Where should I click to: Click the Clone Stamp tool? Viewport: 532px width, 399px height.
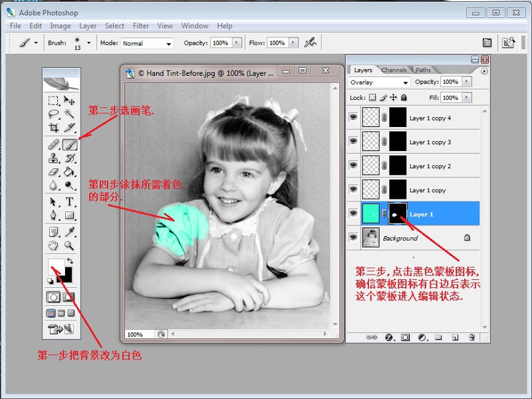click(53, 158)
